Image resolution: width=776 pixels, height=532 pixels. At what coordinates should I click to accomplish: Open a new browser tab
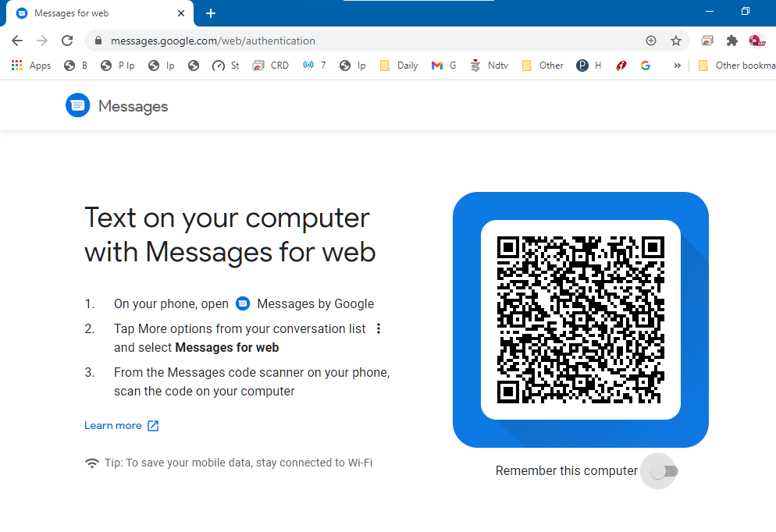(211, 13)
